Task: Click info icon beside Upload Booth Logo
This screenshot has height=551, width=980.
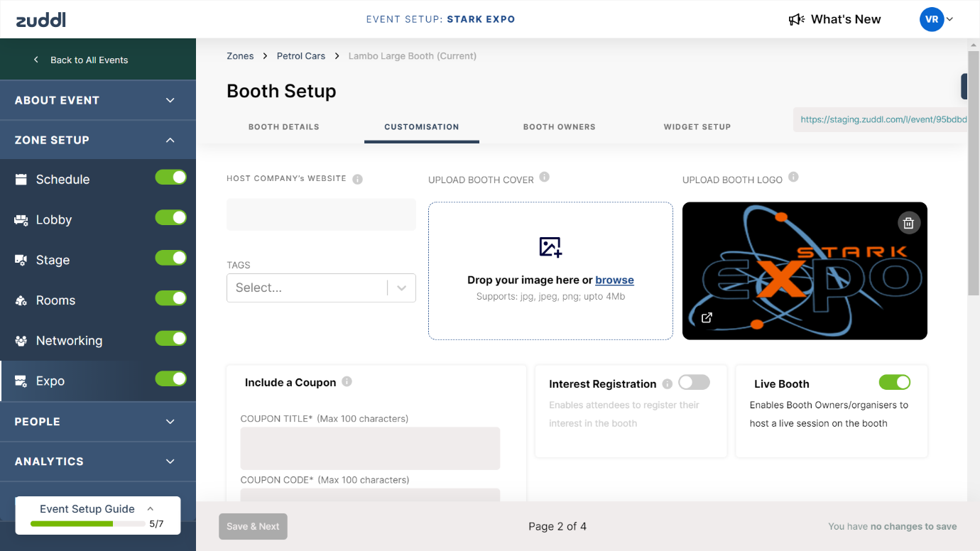Action: (794, 177)
